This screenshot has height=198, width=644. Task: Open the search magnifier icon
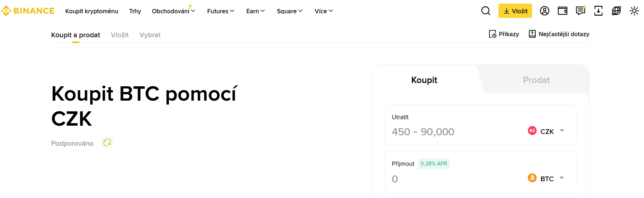pyautogui.click(x=485, y=11)
